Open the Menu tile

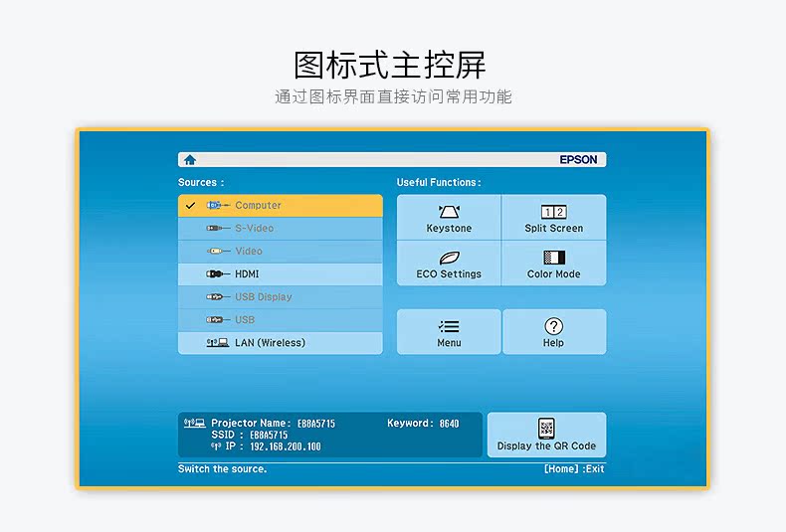pos(449,331)
